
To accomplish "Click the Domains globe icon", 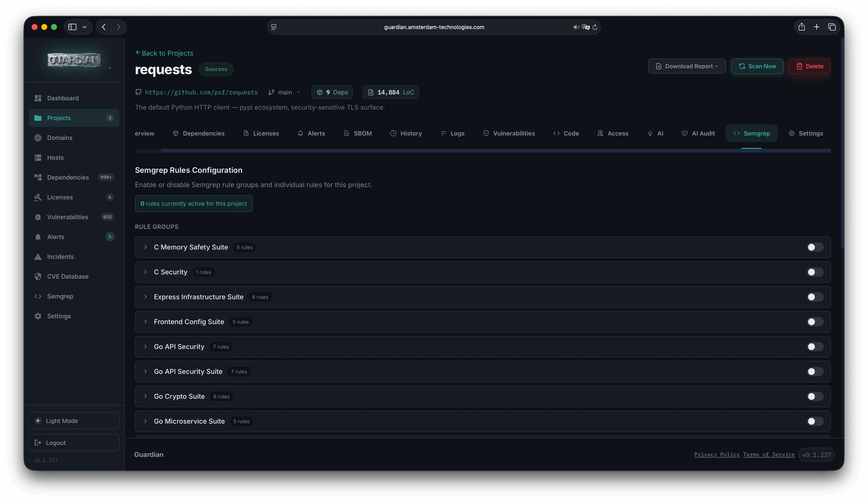I will click(x=38, y=138).
